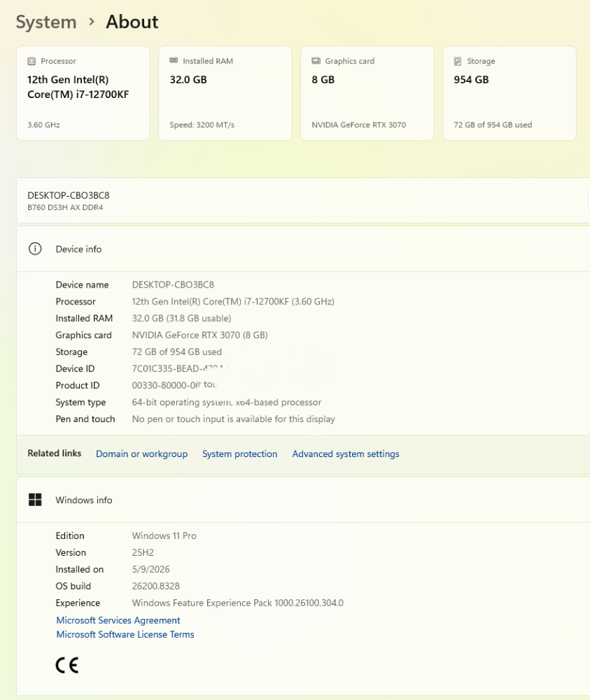Click '72 GB of 954 GB used' in Storage card
The width and height of the screenshot is (590, 700).
tap(493, 125)
